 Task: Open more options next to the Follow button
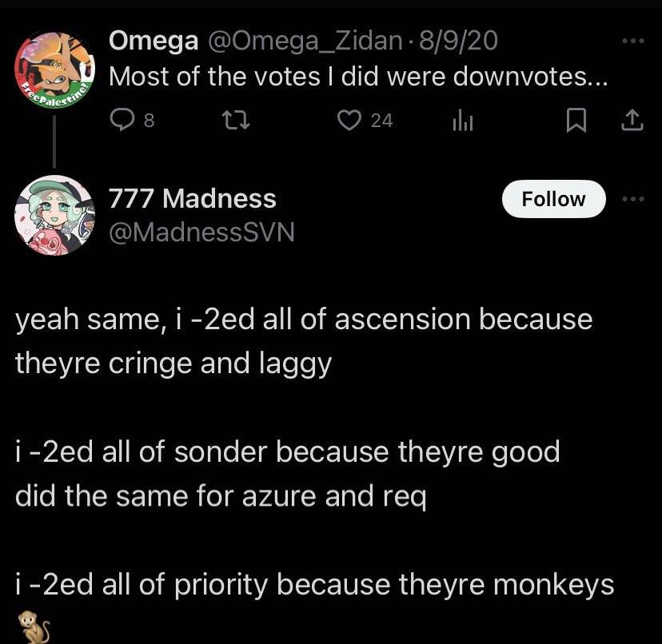click(x=632, y=198)
